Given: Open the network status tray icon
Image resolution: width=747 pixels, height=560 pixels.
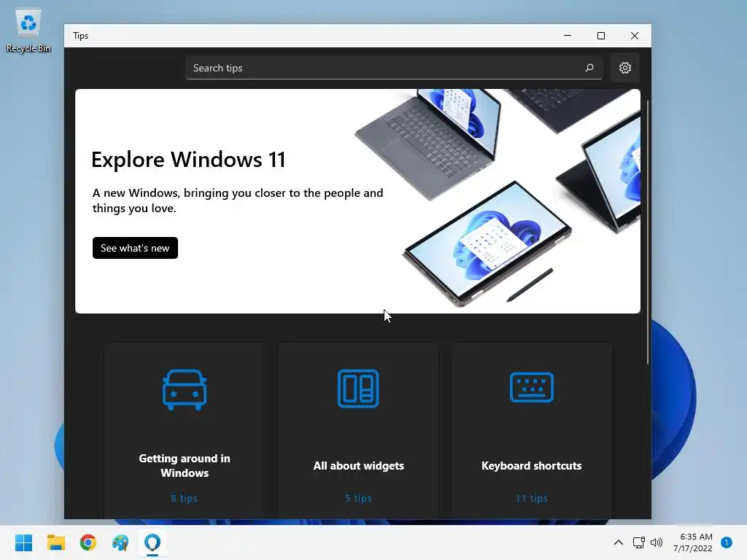Looking at the screenshot, I should [638, 542].
